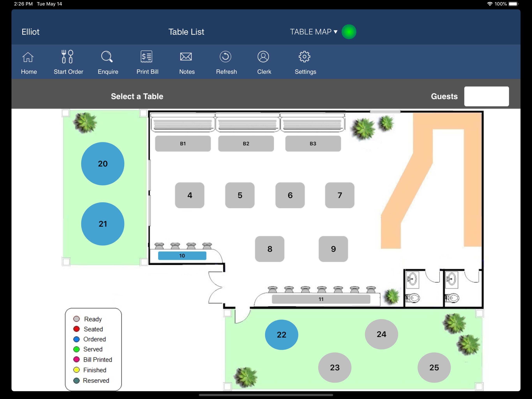Tap the Guests input field
The image size is (532, 399).
[x=486, y=96]
